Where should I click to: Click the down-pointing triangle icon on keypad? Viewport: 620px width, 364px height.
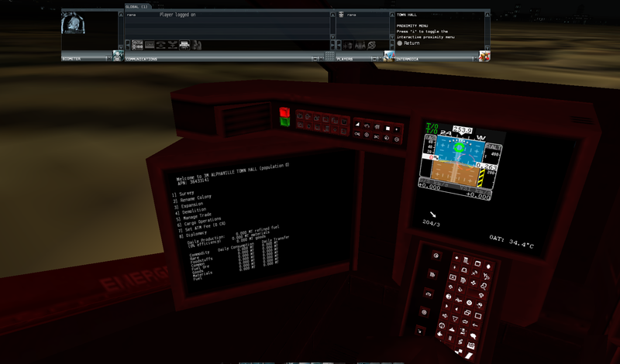click(x=455, y=318)
